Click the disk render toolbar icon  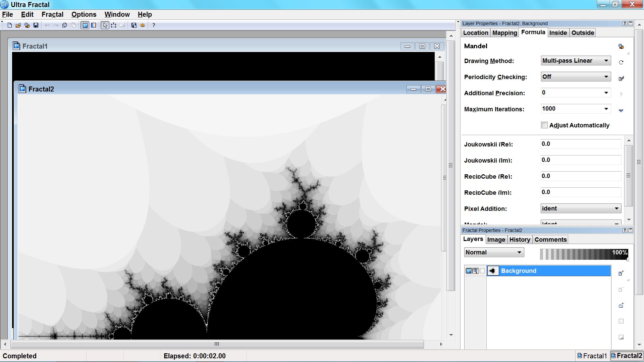point(134,25)
